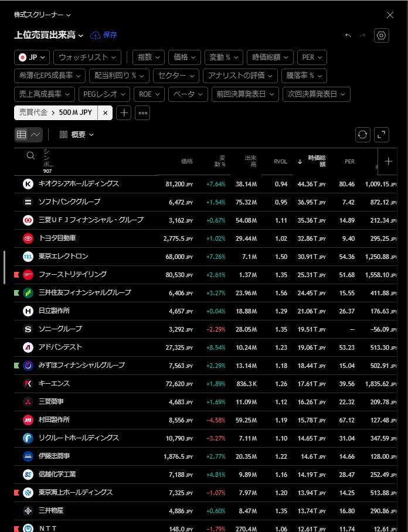Viewport: 408px width, 532px height.
Task: Open 三井物産 stock row
Action: point(205,511)
